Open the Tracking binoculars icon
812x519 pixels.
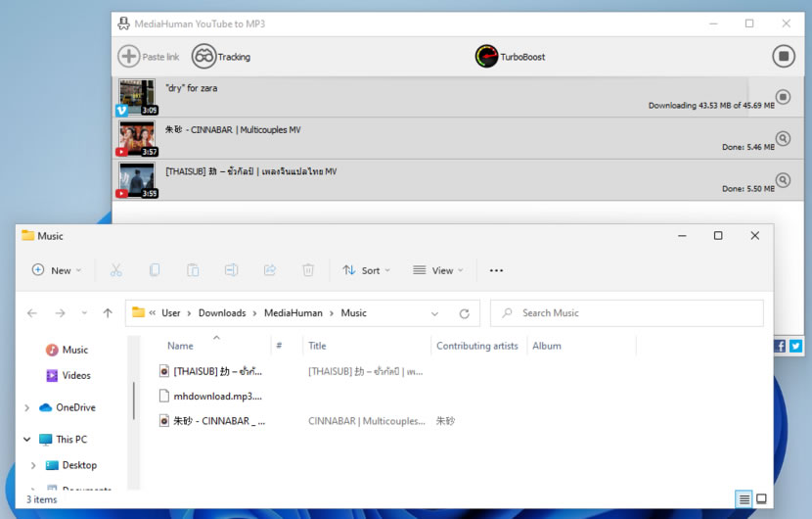point(204,57)
